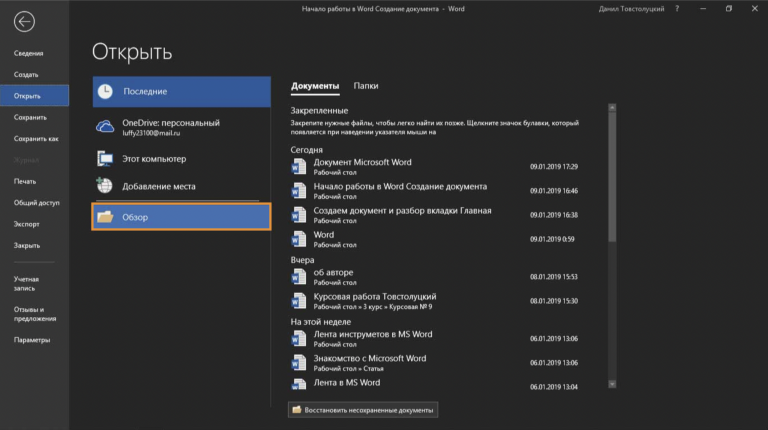Click Word file icon for Документ Microsoft Word
The width and height of the screenshot is (768, 430).
tap(299, 167)
